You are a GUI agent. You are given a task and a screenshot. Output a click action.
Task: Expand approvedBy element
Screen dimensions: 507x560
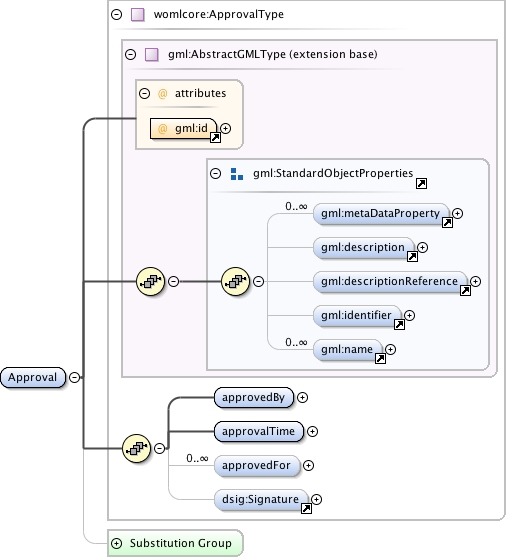tap(302, 398)
